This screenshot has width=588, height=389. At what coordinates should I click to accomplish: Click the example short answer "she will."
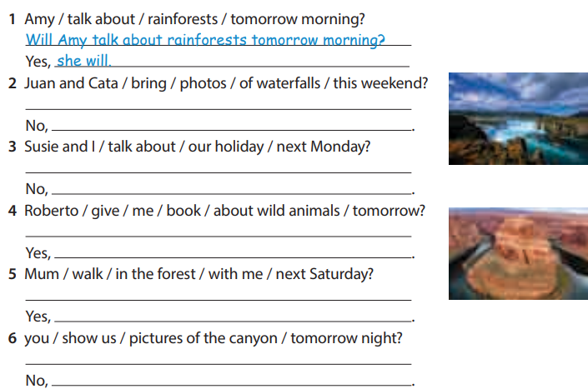click(83, 61)
